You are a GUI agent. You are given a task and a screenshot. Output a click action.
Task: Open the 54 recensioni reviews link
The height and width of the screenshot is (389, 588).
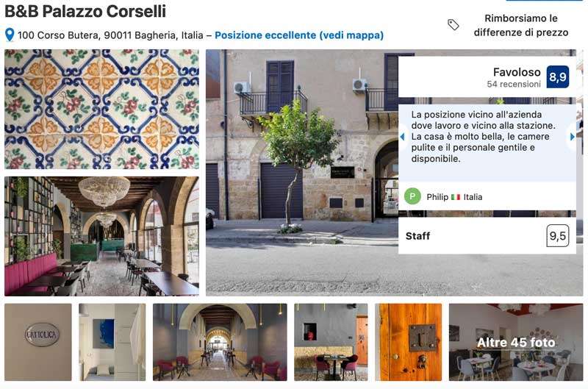[x=514, y=85]
